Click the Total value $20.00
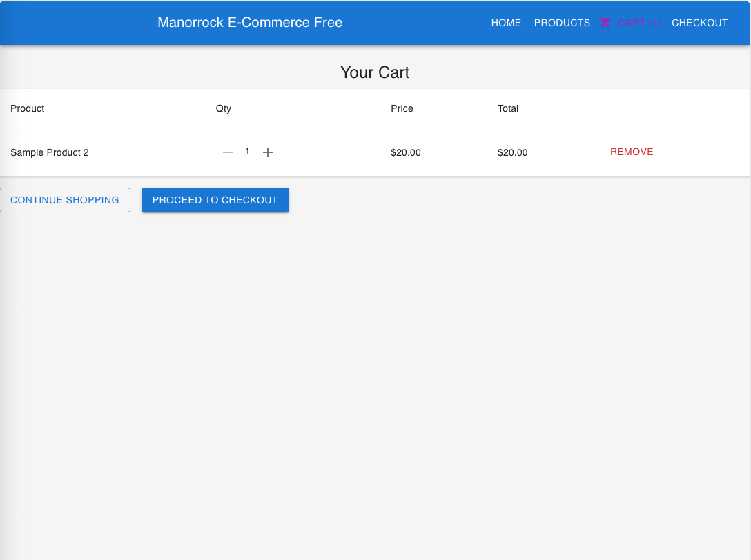Viewport: 751px width, 560px height. pyautogui.click(x=512, y=152)
